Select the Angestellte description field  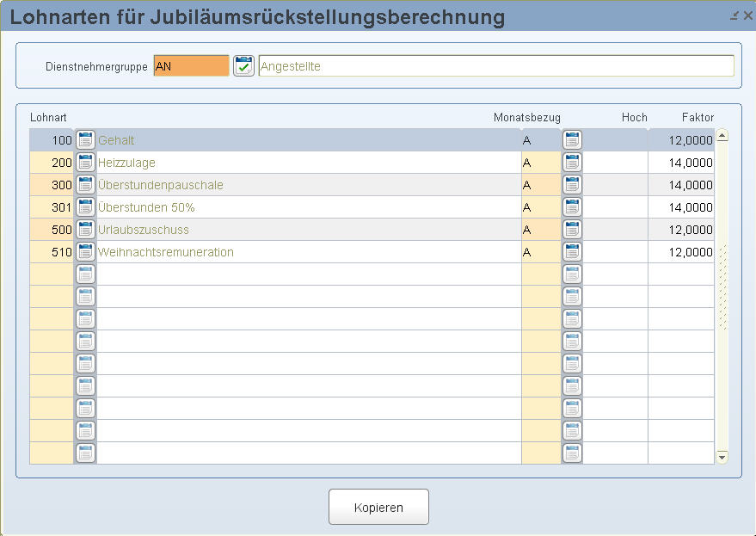(x=495, y=66)
